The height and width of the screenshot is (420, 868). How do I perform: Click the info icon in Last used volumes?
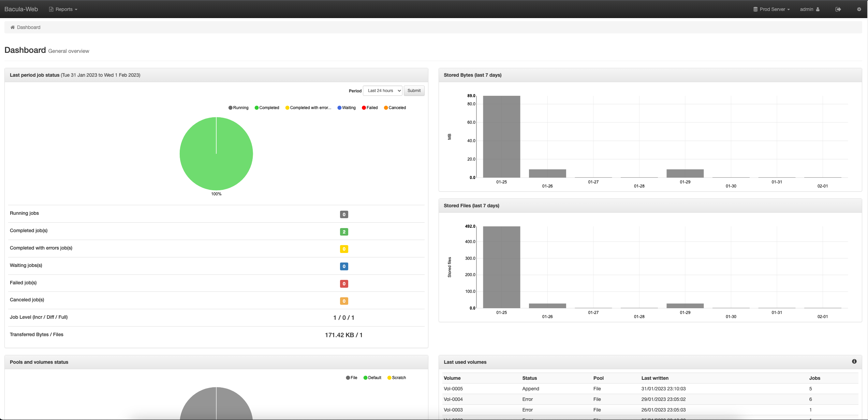[x=854, y=361]
